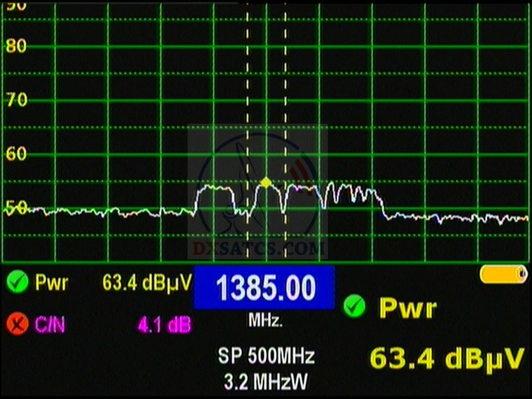Screen dimensions: 532x399
Task: Click the yellow battery indicator icon
Action: (503, 274)
